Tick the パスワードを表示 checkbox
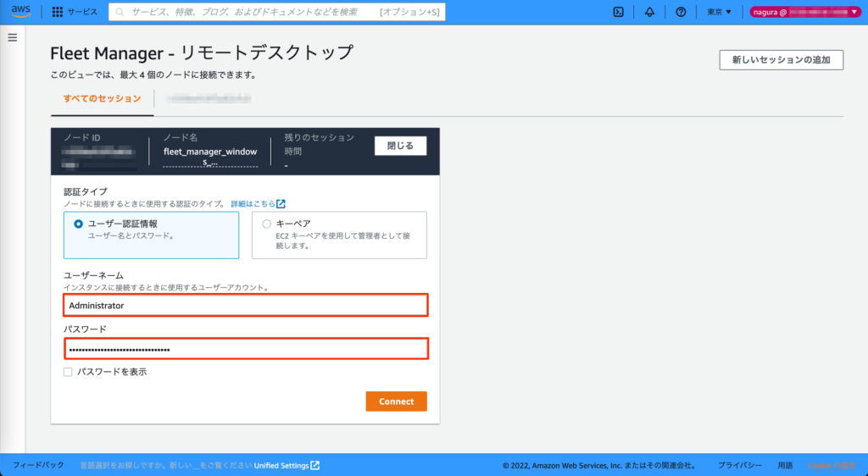The height and width of the screenshot is (476, 868). tap(68, 372)
